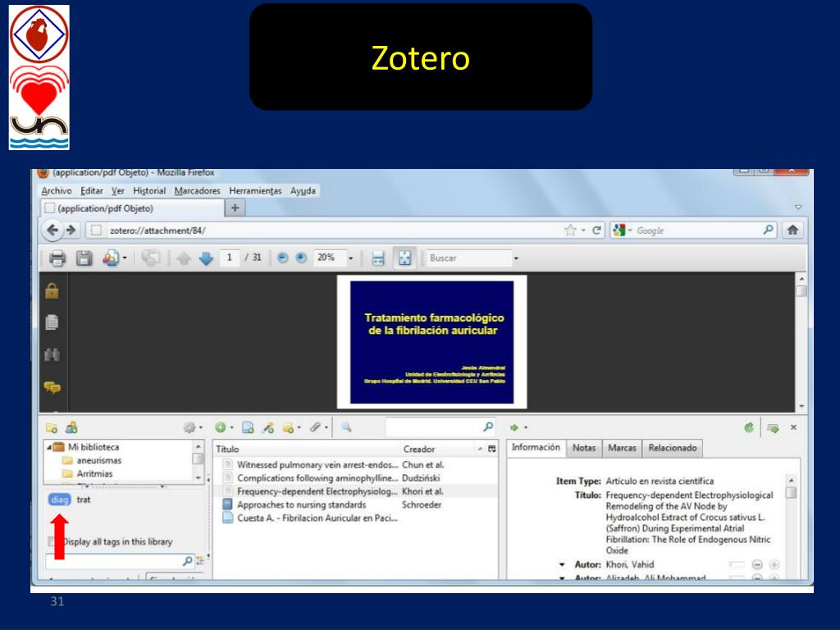Zoom in with the plus circle icon
The width and height of the screenshot is (840, 630).
(301, 258)
